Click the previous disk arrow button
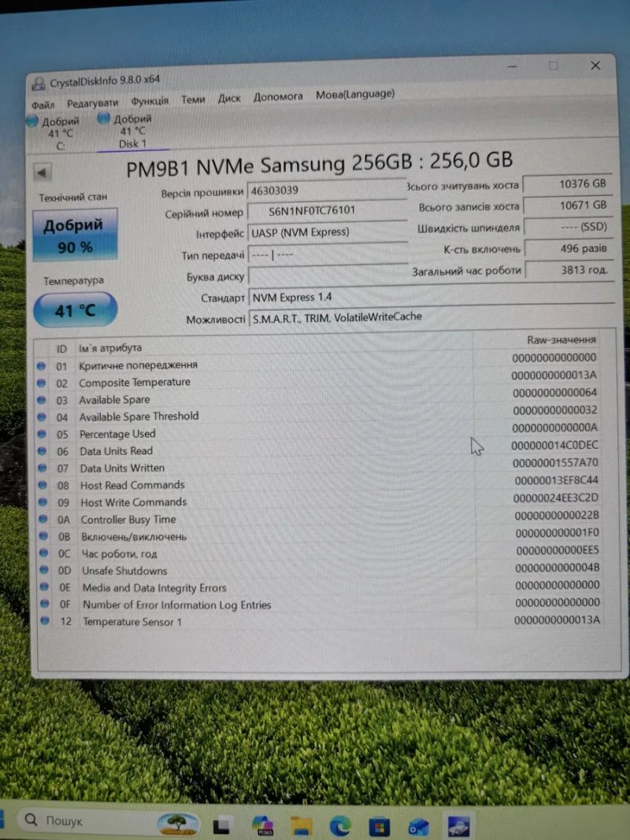630x840 pixels. 43,172
